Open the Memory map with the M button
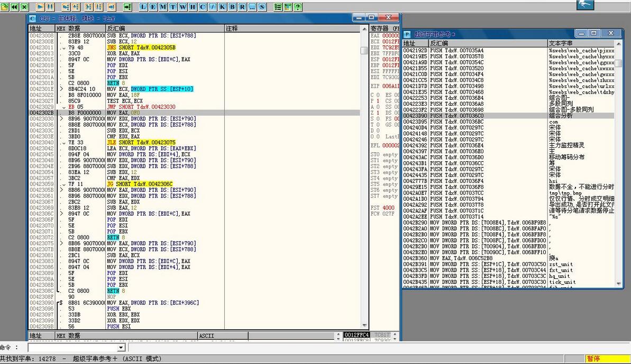 (x=163, y=7)
